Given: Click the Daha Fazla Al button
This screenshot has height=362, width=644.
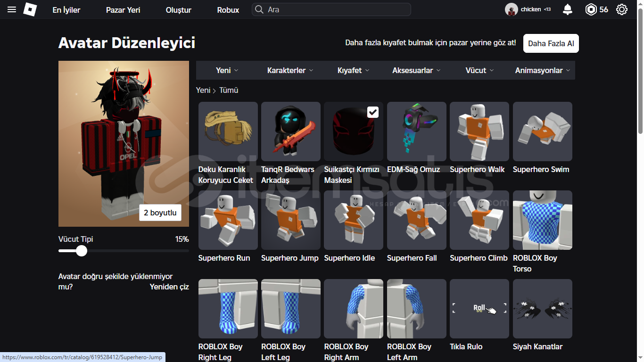Looking at the screenshot, I should (551, 43).
